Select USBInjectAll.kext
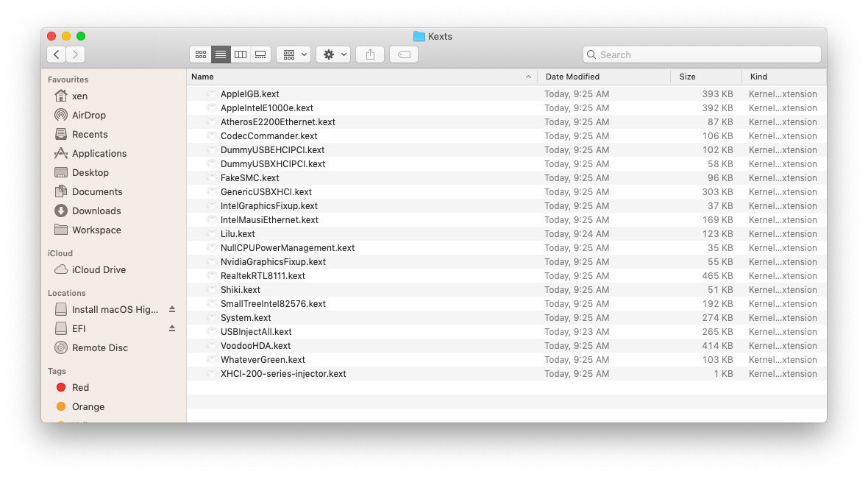868x477 pixels. pyautogui.click(x=256, y=332)
